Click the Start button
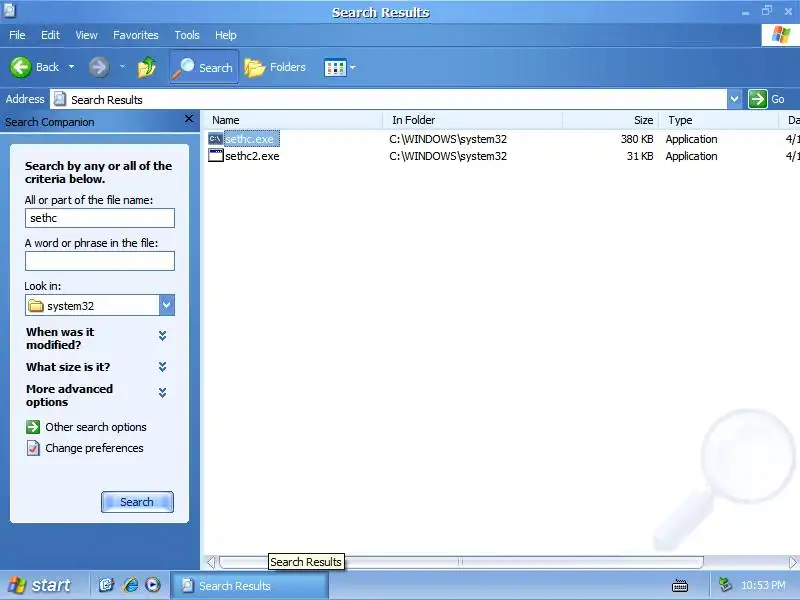This screenshot has height=600, width=800. (40, 585)
